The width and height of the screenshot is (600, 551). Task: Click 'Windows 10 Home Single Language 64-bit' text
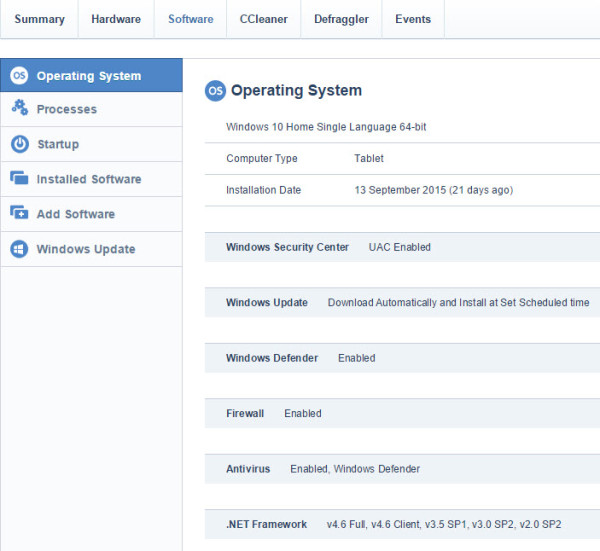tap(326, 127)
